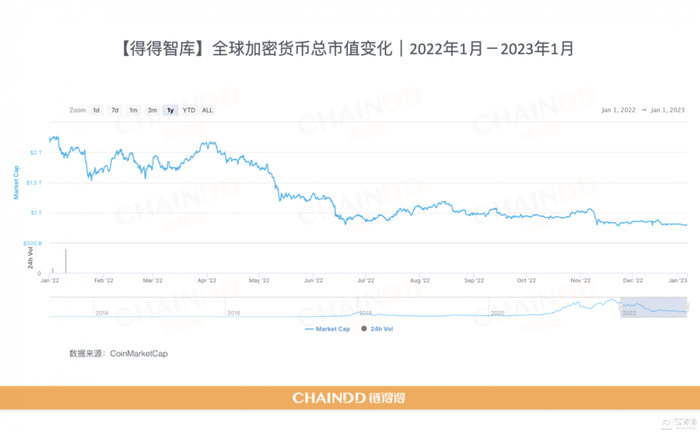
Task: Switch zoom to YTD
Action: [x=189, y=110]
